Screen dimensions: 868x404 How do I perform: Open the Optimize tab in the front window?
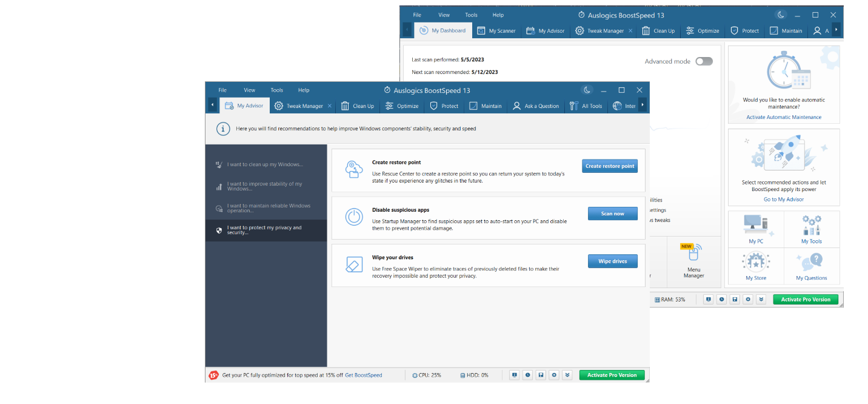click(x=402, y=106)
